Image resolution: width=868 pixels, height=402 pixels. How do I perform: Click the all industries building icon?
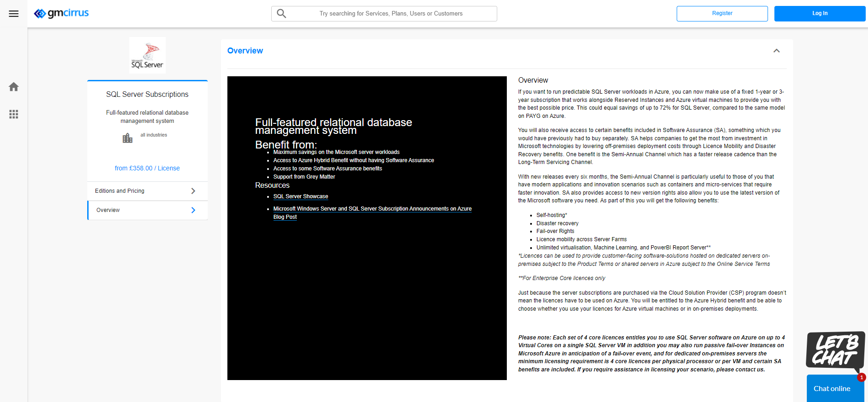127,138
